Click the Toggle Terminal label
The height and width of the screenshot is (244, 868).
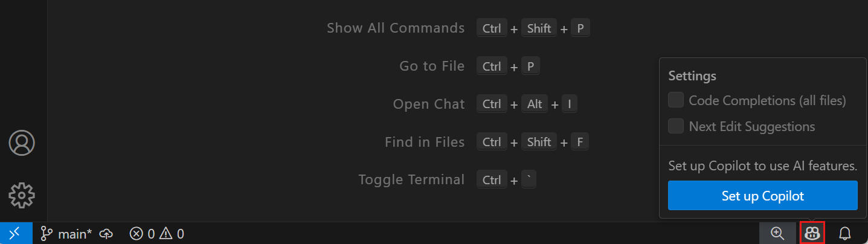(411, 180)
